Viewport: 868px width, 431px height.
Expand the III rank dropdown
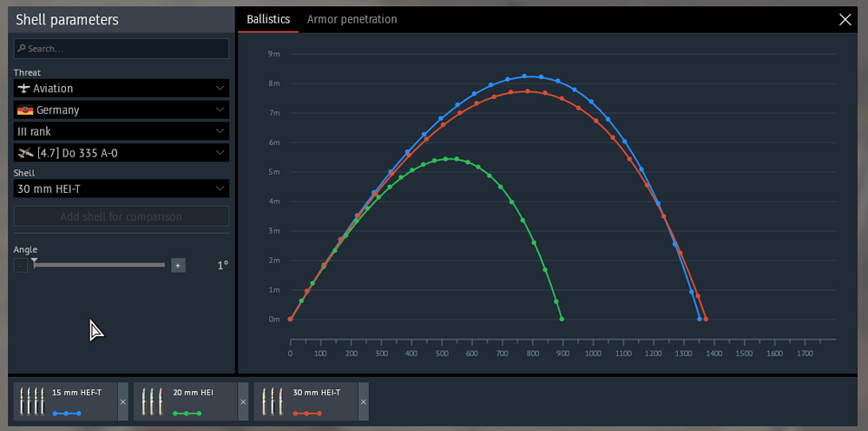coord(122,131)
